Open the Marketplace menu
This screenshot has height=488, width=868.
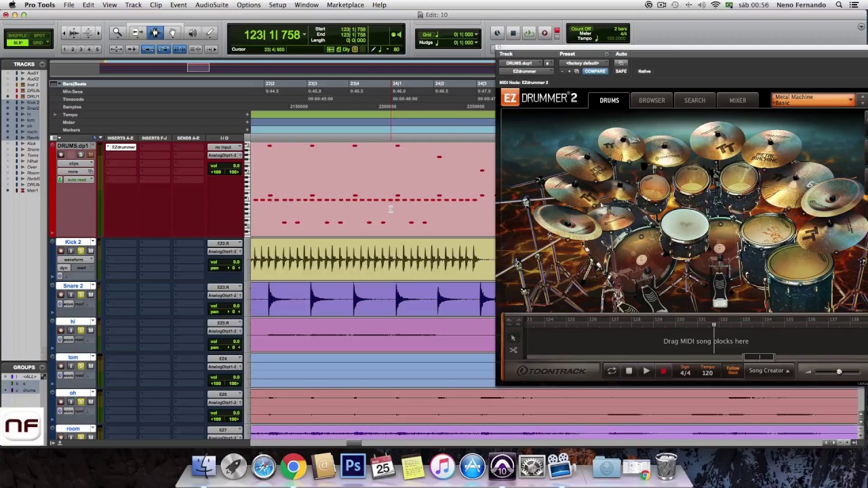[x=345, y=5]
